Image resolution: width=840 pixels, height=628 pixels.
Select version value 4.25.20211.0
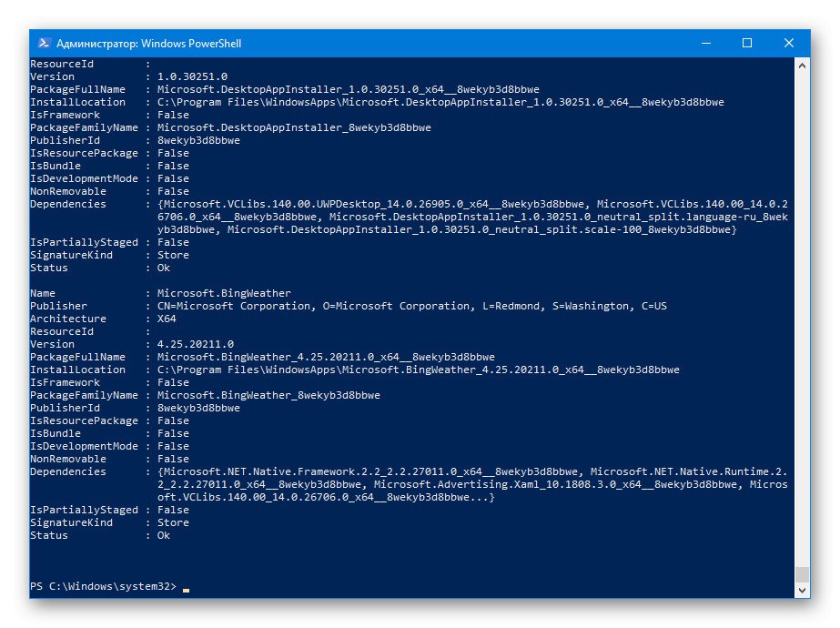click(x=196, y=344)
